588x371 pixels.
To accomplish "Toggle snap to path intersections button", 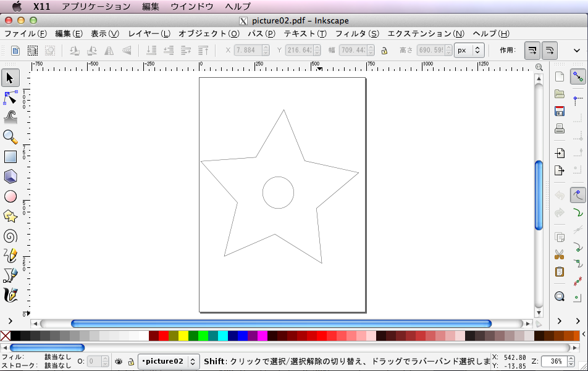I will point(578,230).
